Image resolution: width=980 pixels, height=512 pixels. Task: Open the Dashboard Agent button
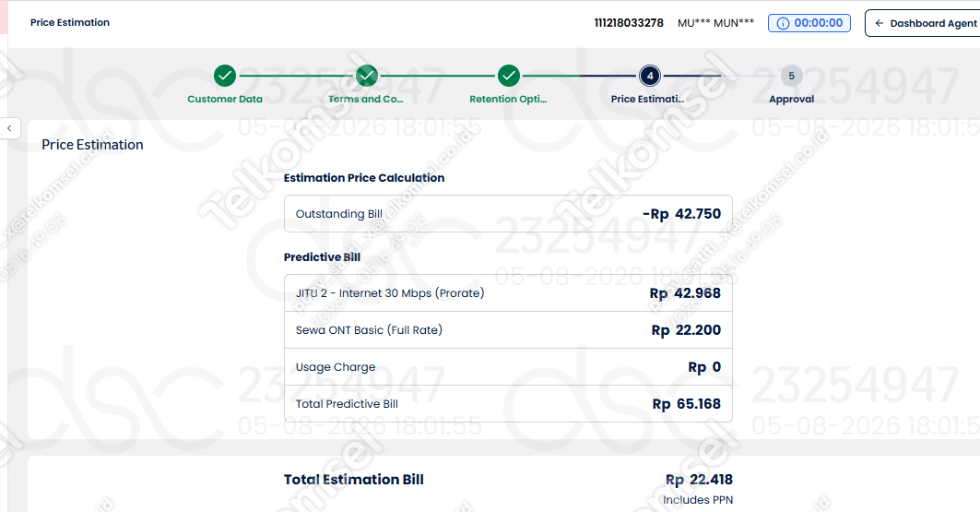(x=924, y=23)
